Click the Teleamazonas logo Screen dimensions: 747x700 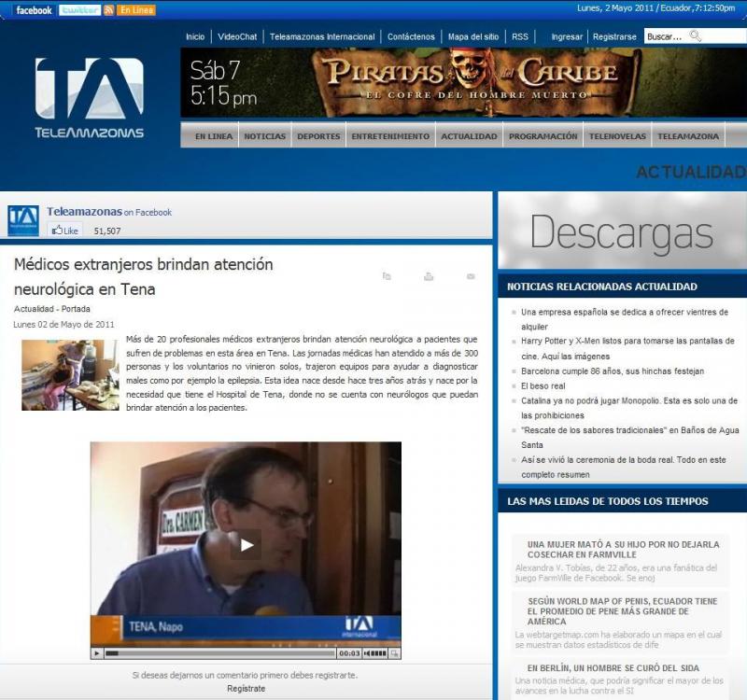(x=90, y=98)
